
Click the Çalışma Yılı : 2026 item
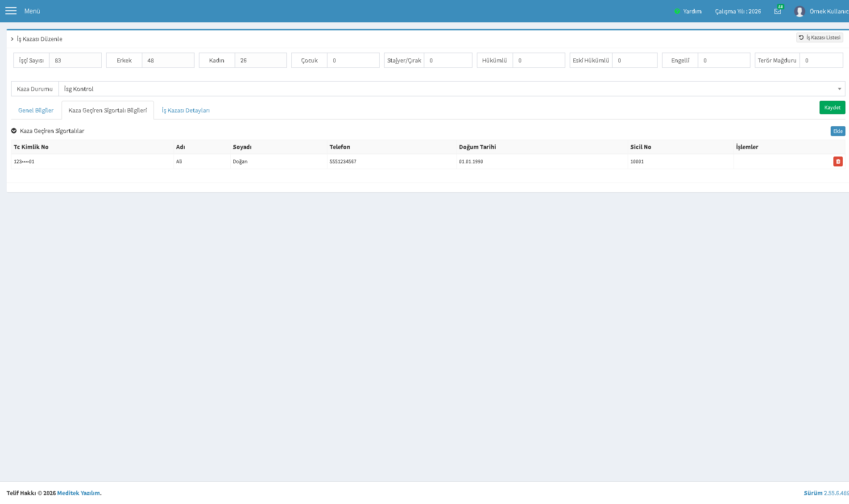pyautogui.click(x=738, y=11)
